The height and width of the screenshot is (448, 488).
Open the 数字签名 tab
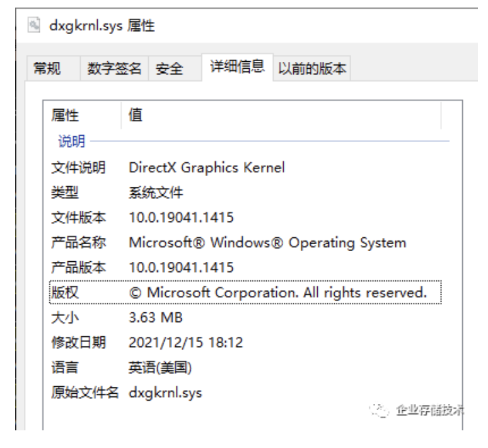114,69
